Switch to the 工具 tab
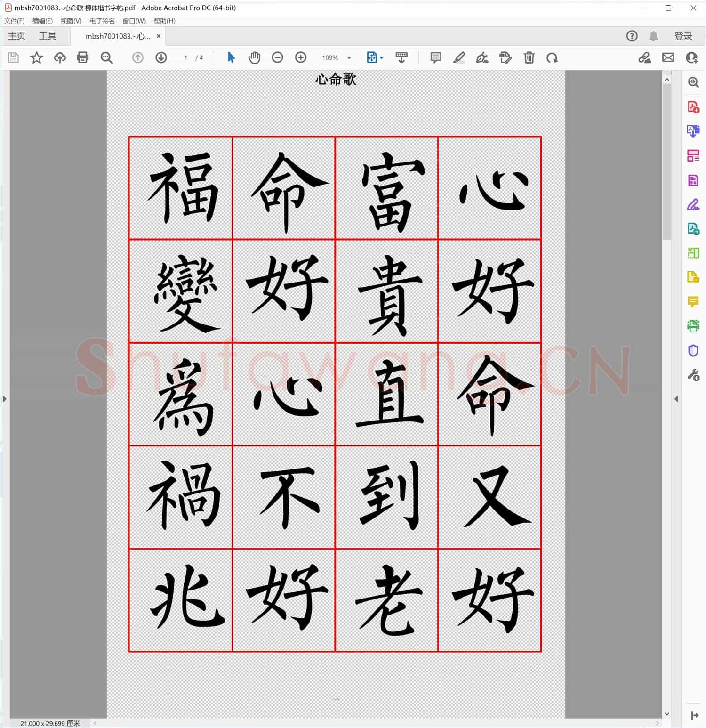The width and height of the screenshot is (706, 728). (47, 36)
